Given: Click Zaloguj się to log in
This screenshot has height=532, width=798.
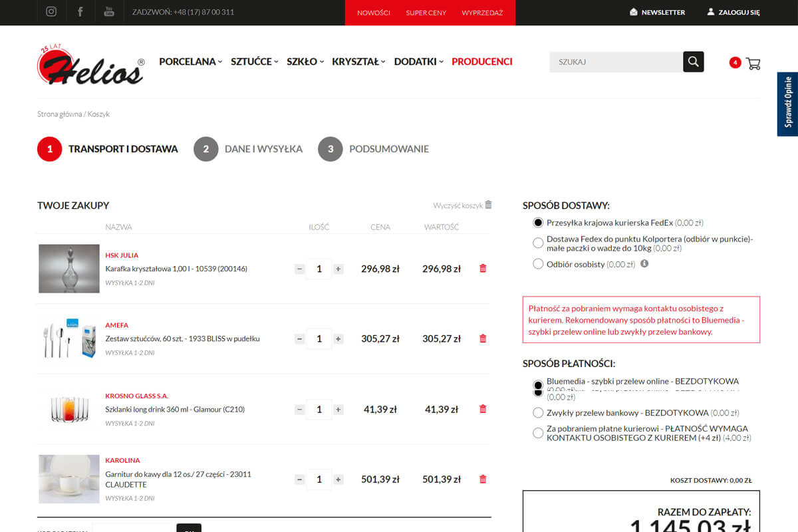Looking at the screenshot, I should [733, 12].
